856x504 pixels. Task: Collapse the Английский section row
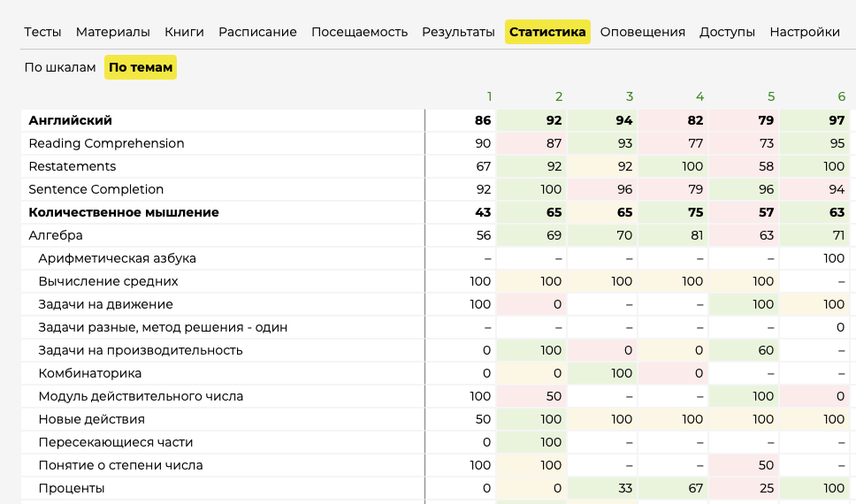point(71,120)
